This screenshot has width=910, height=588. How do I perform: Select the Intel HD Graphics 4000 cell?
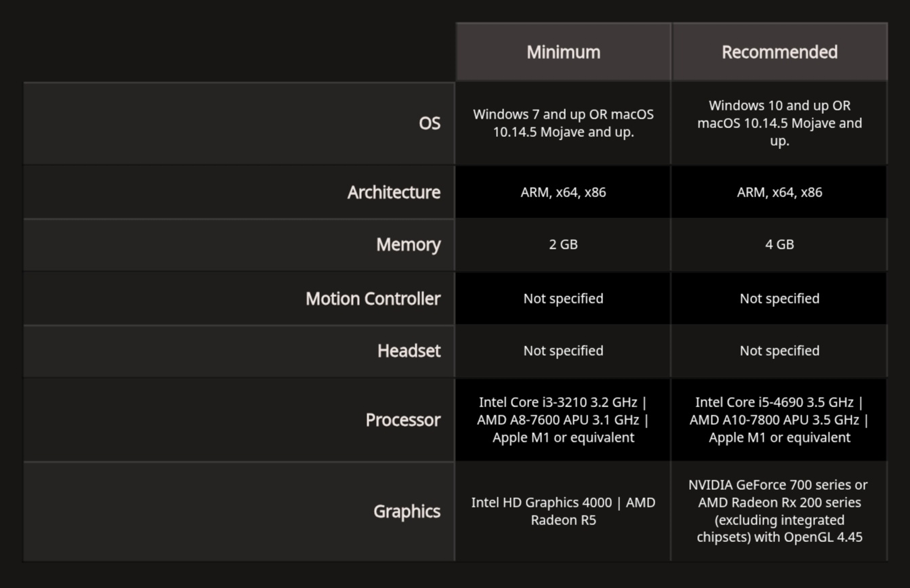tap(563, 511)
